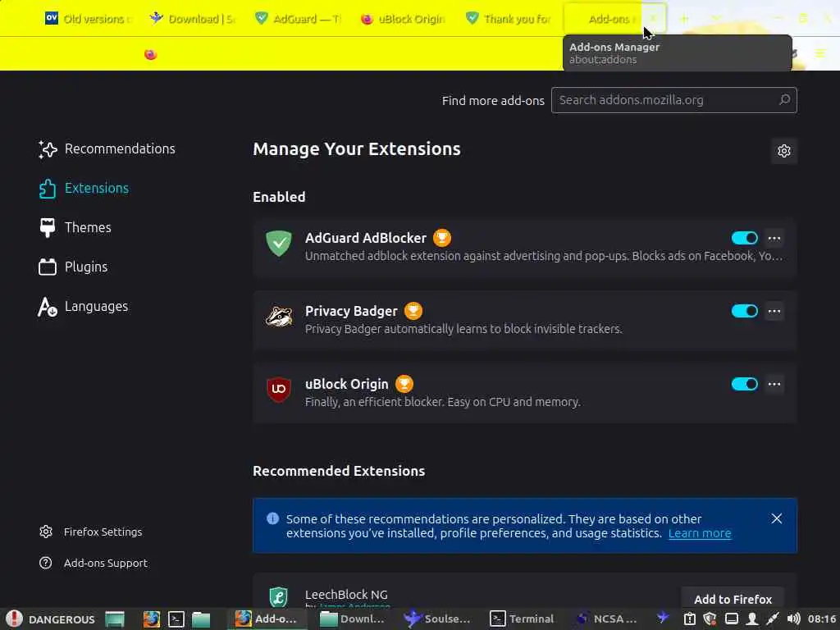Click AdGuard AdBlocker's recommended trophy badge
The width and height of the screenshot is (840, 630).
[x=442, y=238]
